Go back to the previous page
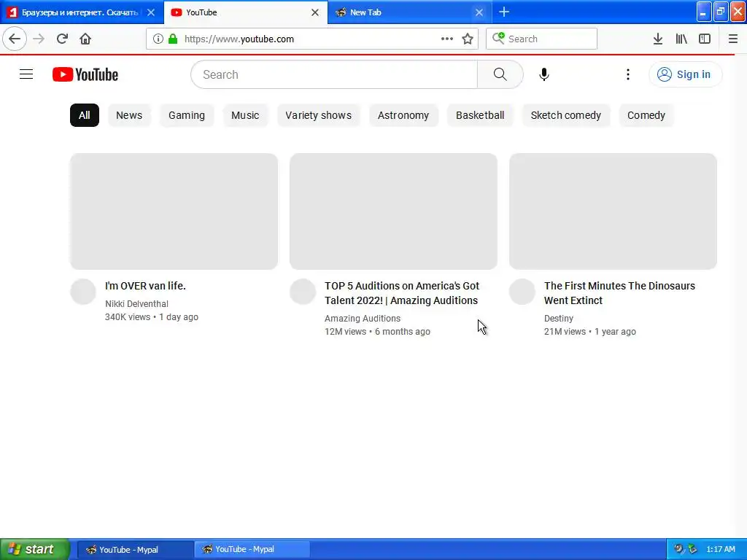 (x=15, y=39)
